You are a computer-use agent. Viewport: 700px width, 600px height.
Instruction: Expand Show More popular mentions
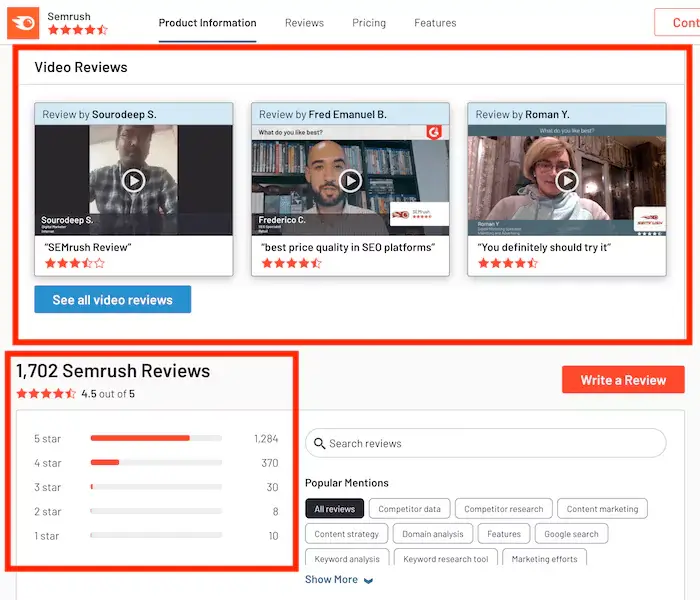339,579
